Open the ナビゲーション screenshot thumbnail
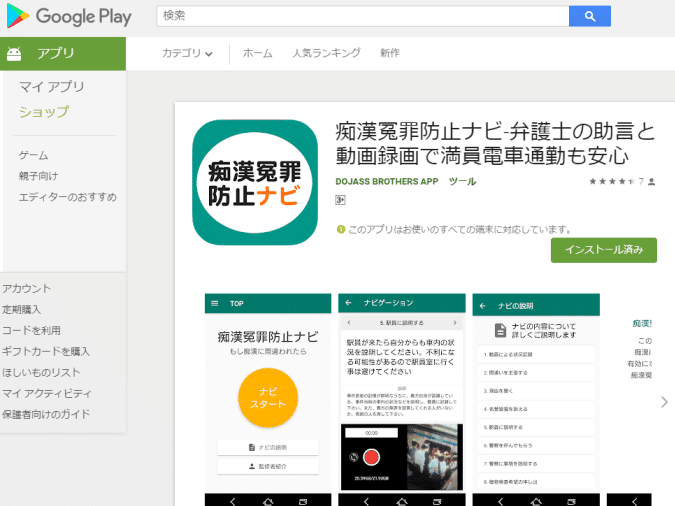Viewport: 675px width, 506px height. coord(402,400)
